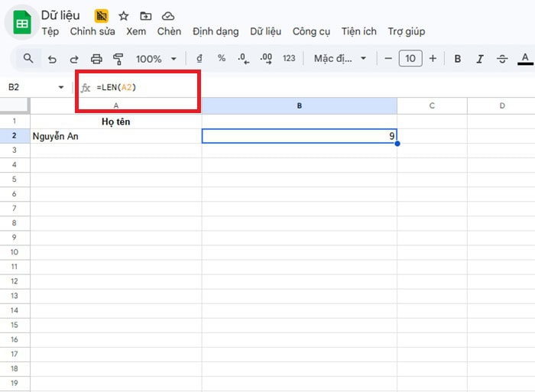Open the Chèn menu
Image resolution: width=535 pixels, height=392 pixels.
click(169, 31)
